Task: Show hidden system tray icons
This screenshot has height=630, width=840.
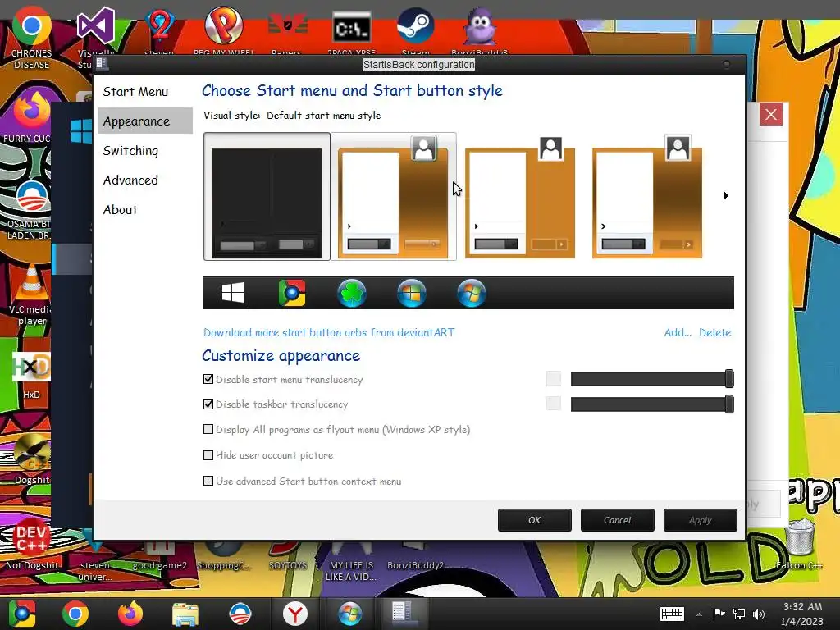Action: click(x=699, y=614)
